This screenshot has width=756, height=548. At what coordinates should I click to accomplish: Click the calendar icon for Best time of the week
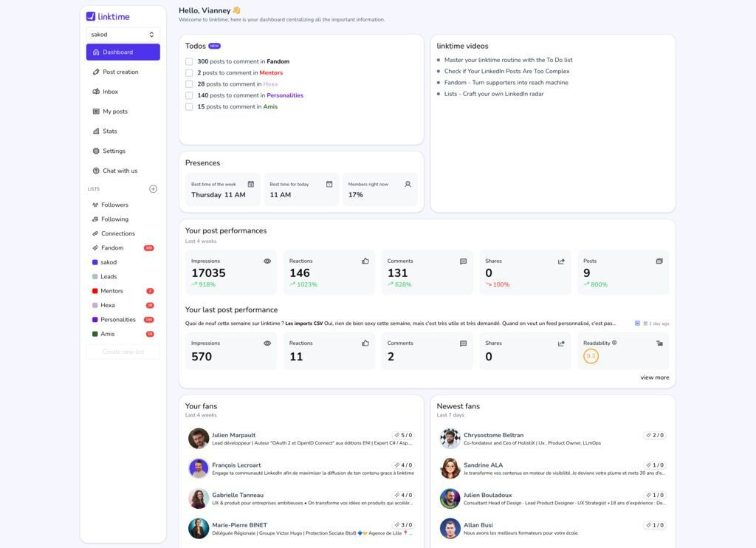[251, 185]
